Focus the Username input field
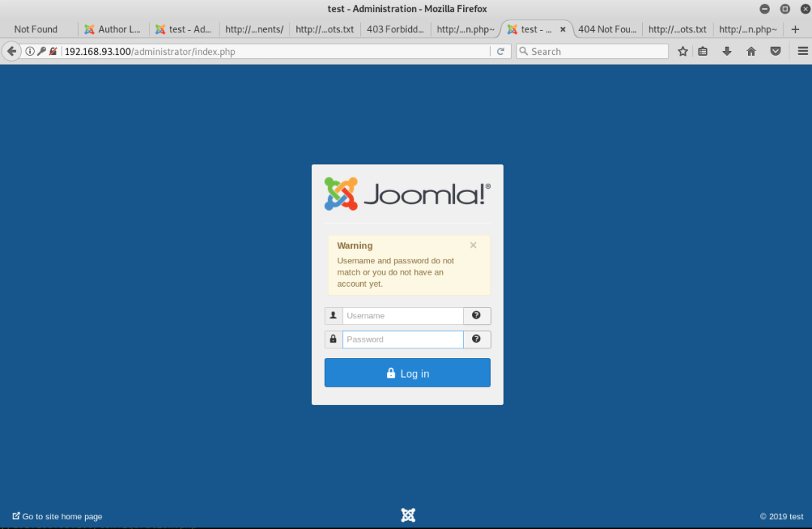The height and width of the screenshot is (529, 812). [402, 315]
